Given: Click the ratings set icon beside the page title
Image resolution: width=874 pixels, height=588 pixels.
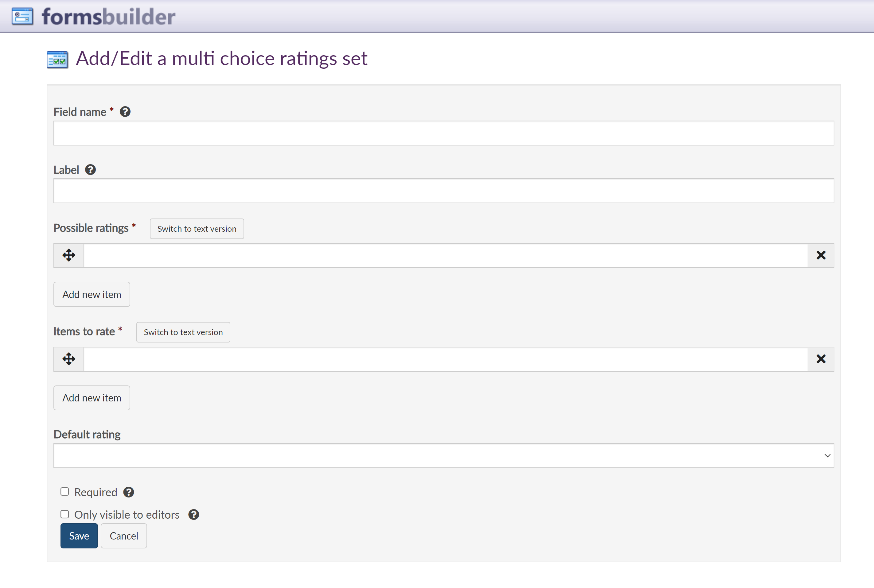Looking at the screenshot, I should 57,60.
